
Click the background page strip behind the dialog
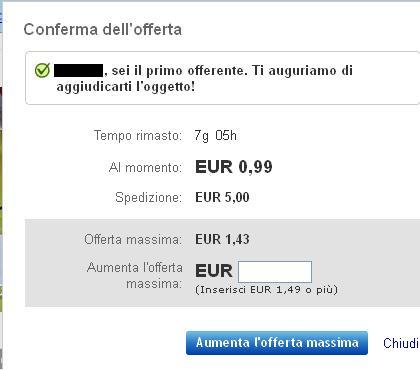pos(1,185)
